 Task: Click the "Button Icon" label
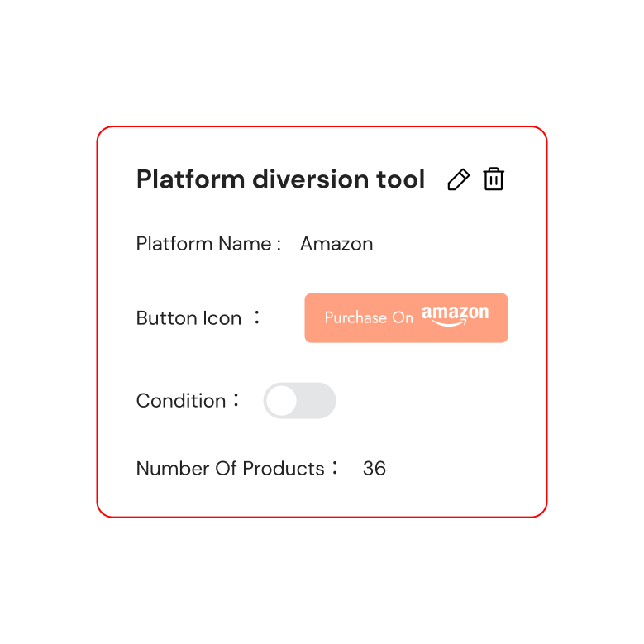188,318
